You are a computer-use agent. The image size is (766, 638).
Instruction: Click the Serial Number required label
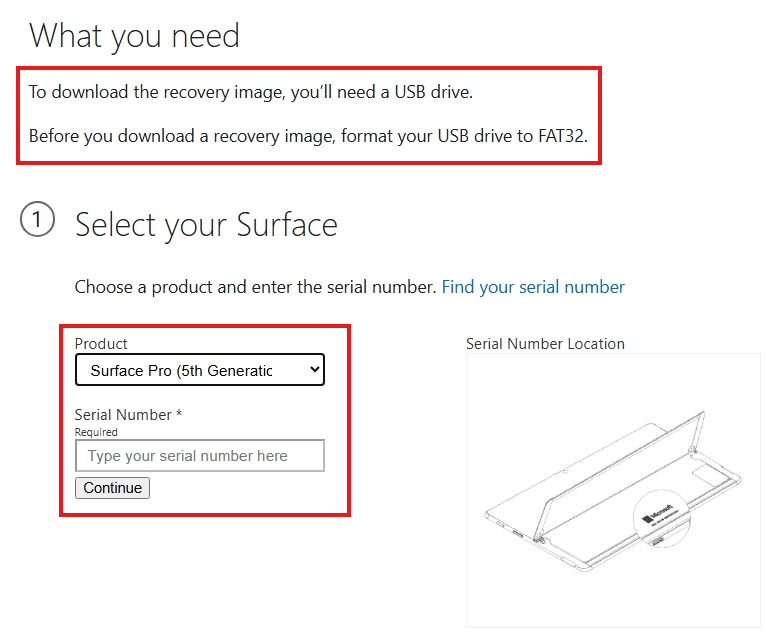coord(128,415)
